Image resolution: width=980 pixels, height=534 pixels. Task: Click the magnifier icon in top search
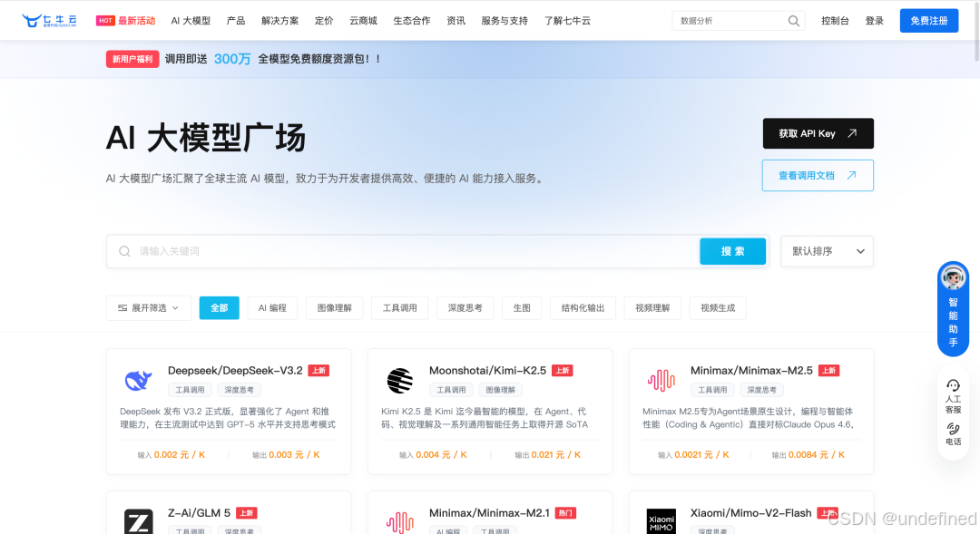(793, 21)
